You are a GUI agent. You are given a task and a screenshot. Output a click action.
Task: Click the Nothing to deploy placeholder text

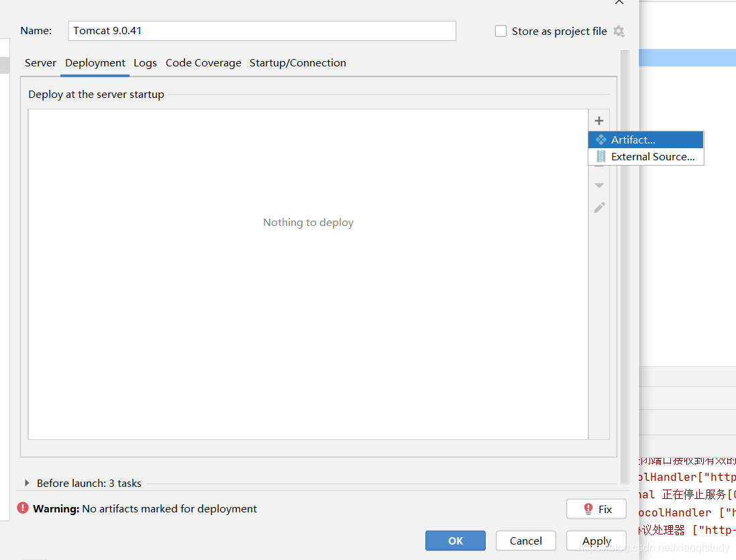tap(309, 222)
